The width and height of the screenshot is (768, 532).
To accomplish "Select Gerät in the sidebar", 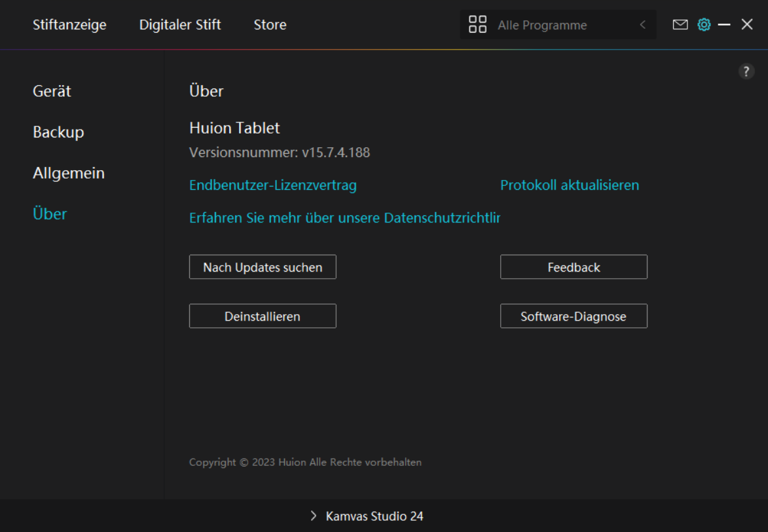I will pyautogui.click(x=52, y=91).
